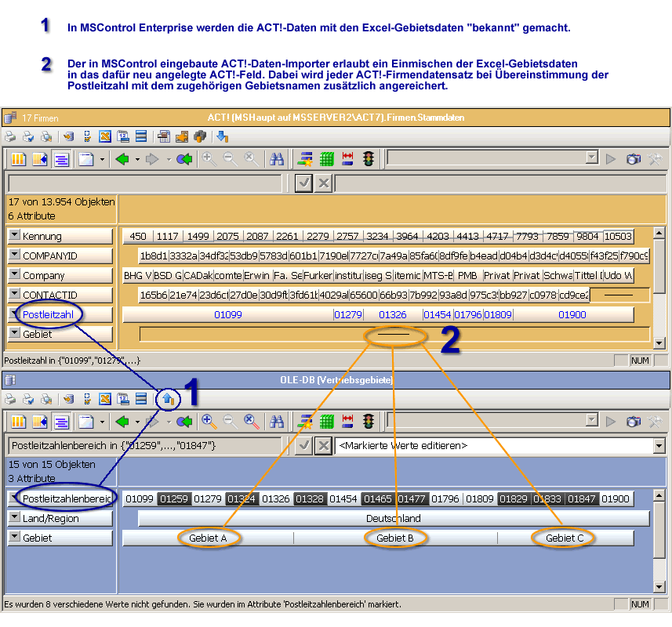Click the zoom-in magnifier in OLE-DB window

click(209, 422)
